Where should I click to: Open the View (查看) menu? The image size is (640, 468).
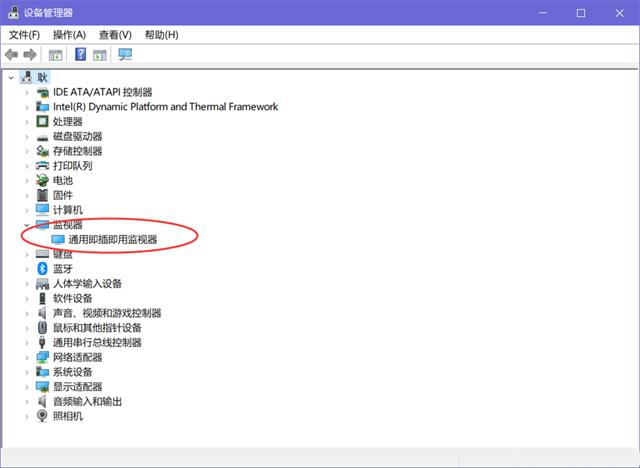115,35
